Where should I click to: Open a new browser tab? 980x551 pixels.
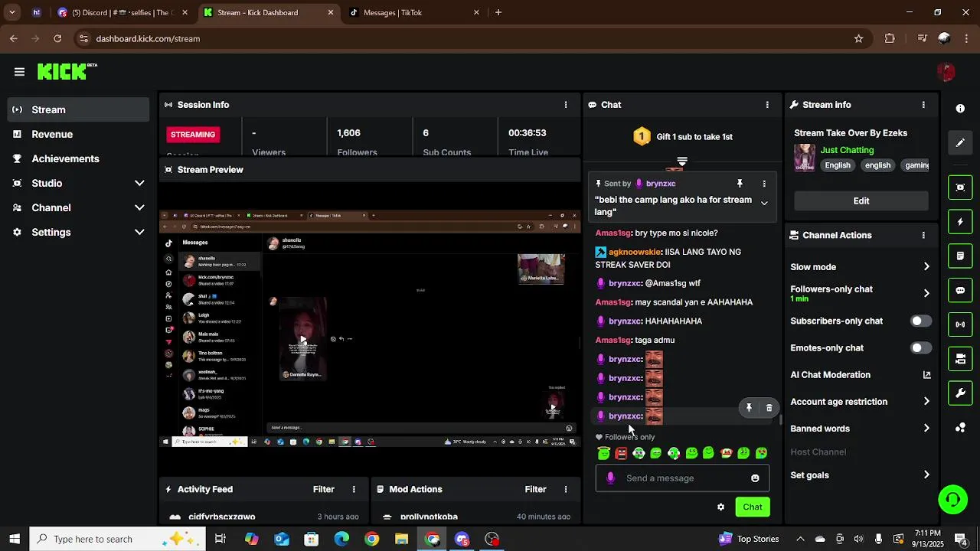point(498,12)
